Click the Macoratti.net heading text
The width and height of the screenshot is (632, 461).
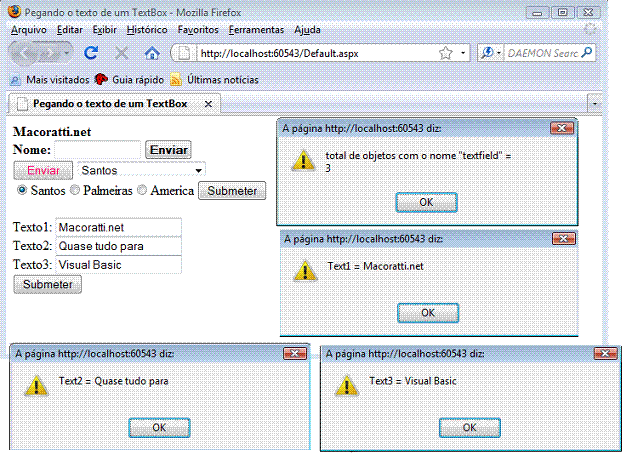click(52, 132)
